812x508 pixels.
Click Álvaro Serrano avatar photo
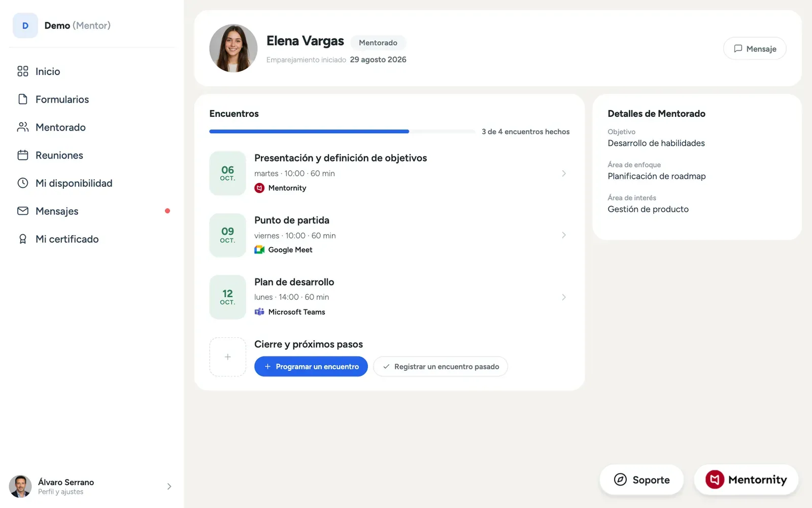[x=20, y=487]
